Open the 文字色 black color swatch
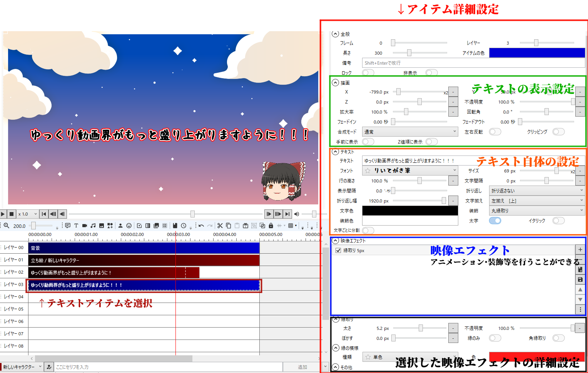The image size is (588, 373). pyautogui.click(x=410, y=211)
